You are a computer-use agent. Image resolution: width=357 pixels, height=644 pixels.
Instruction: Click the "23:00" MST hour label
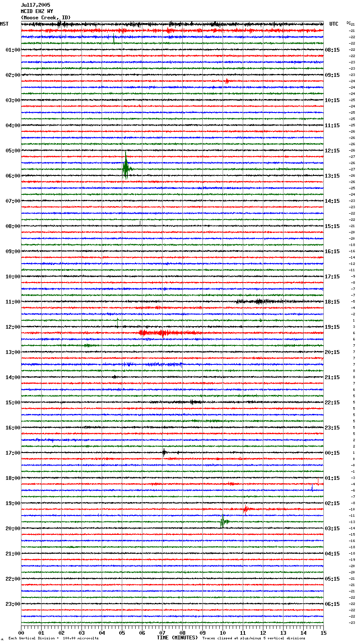click(13, 604)
